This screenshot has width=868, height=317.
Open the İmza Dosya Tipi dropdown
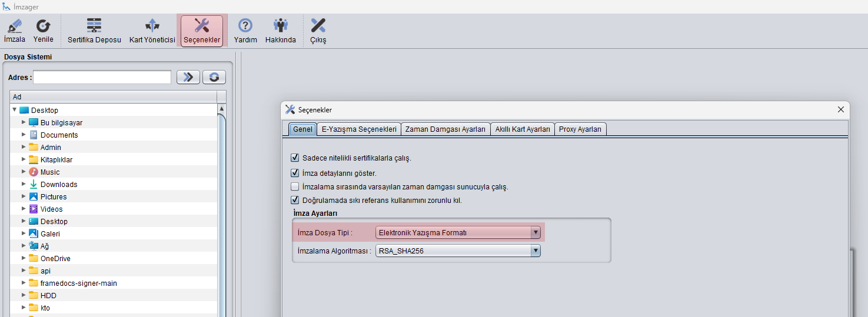(535, 232)
